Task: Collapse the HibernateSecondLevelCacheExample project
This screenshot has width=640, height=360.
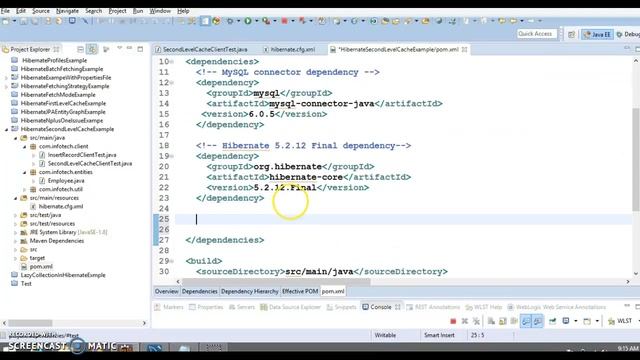Action: [7, 129]
